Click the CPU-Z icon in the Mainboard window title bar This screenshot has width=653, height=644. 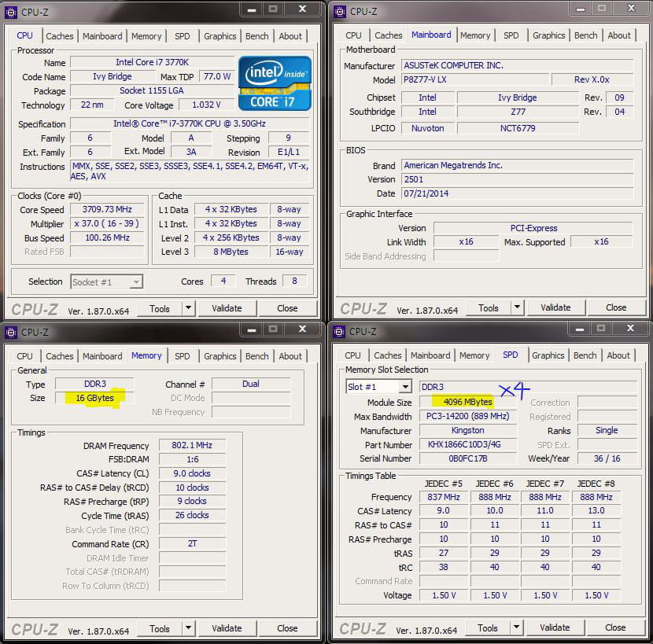tap(339, 12)
